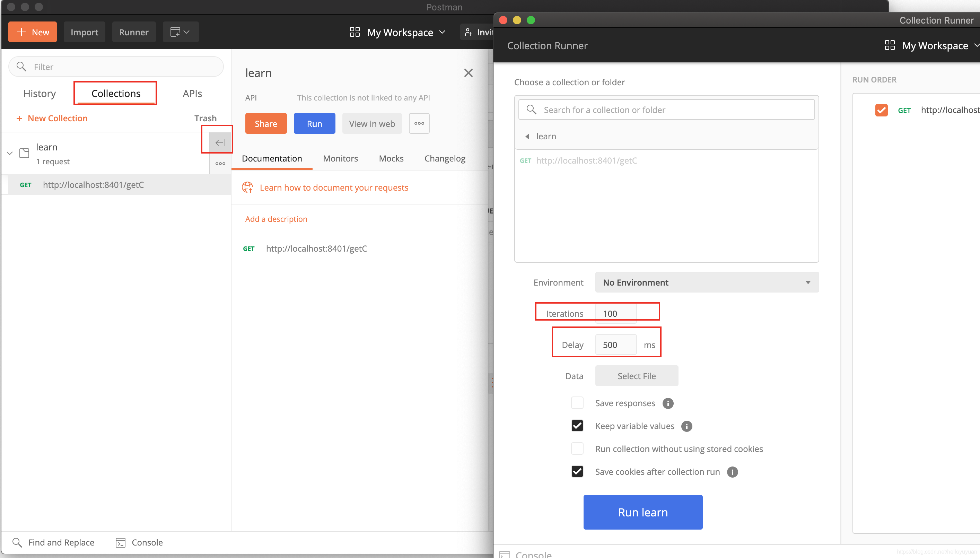Collapse collection details with arrow icon
This screenshot has width=980, height=558.
[x=220, y=143]
